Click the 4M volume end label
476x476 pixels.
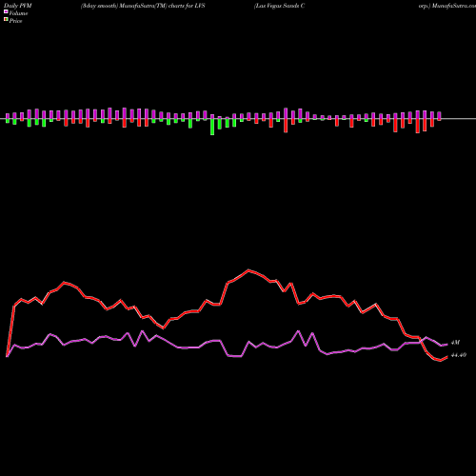click(x=455, y=343)
